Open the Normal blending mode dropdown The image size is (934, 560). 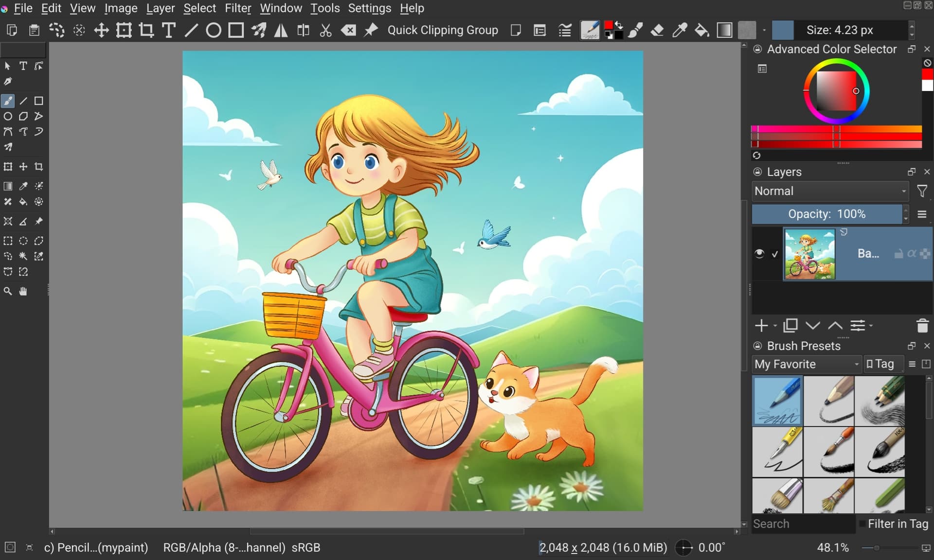(830, 191)
